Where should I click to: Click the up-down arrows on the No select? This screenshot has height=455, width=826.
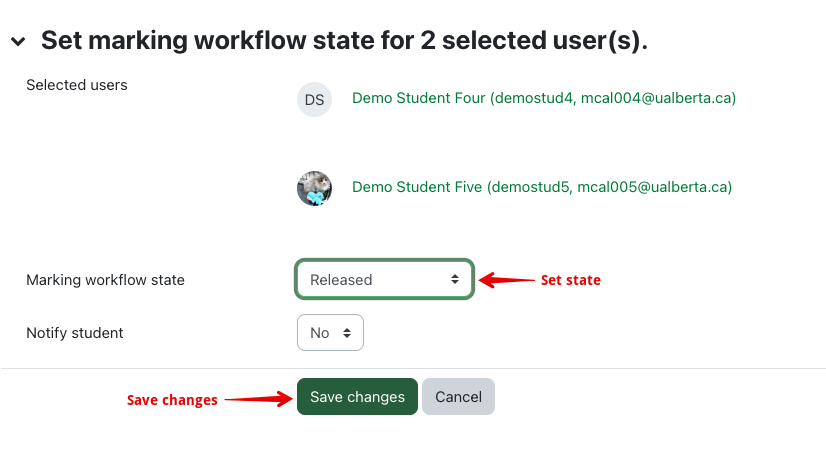(347, 333)
